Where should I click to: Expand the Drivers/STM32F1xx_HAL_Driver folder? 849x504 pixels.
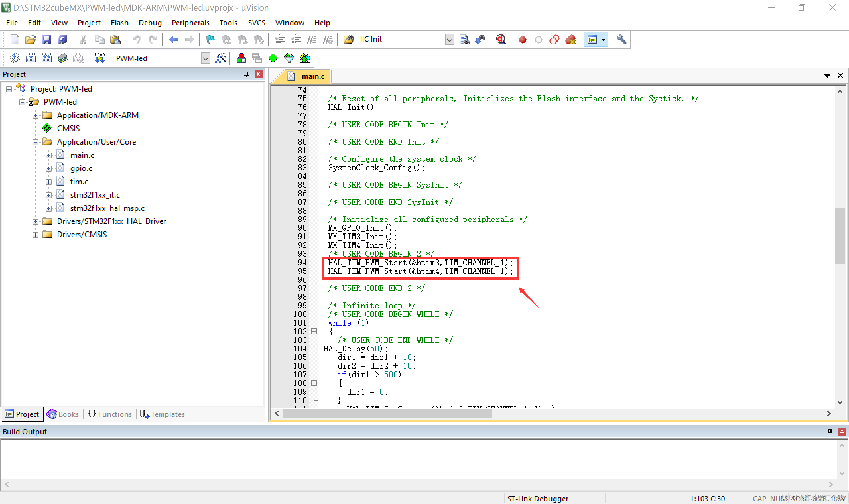click(x=35, y=222)
